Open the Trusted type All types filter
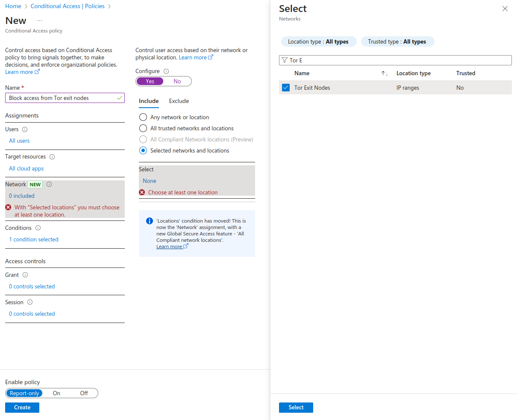Viewport: 517px width, 420px height. tap(397, 41)
